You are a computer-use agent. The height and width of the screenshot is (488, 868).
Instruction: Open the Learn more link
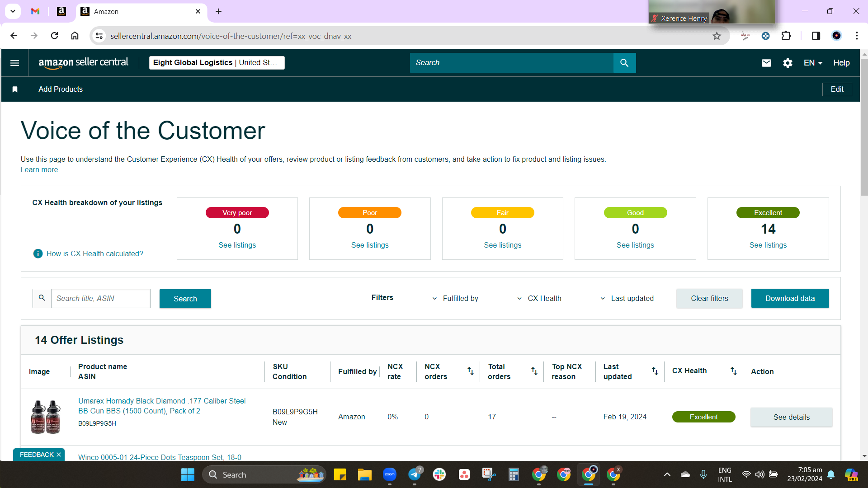[39, 170]
